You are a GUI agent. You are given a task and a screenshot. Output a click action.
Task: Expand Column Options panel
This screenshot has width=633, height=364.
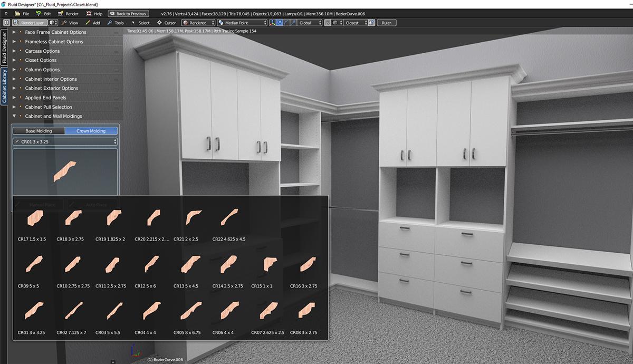coord(66,70)
